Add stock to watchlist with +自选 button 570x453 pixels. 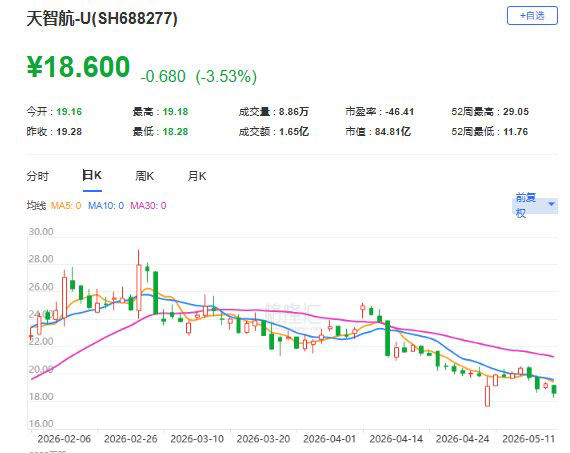coord(532,16)
